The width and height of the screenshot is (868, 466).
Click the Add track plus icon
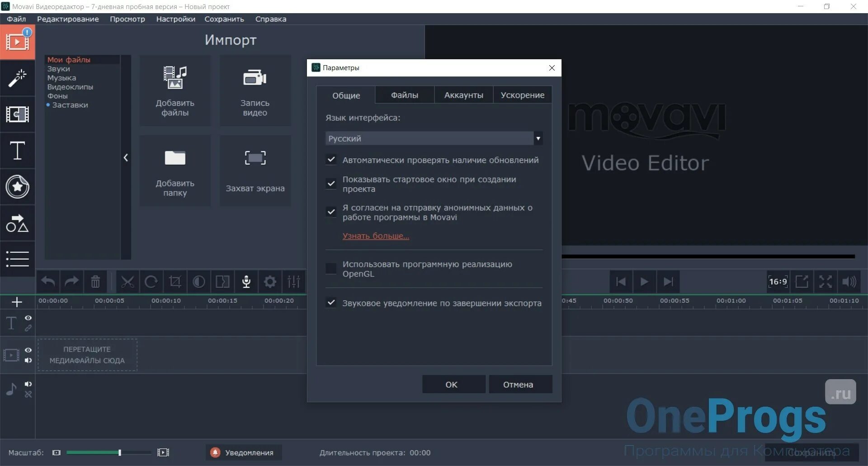(17, 302)
